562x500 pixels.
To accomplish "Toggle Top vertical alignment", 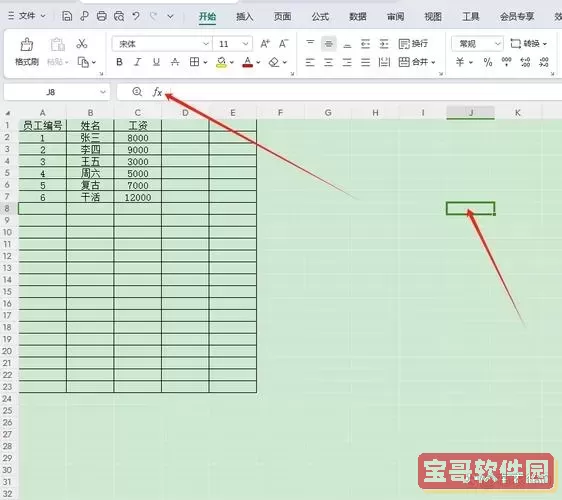I will click(x=310, y=43).
